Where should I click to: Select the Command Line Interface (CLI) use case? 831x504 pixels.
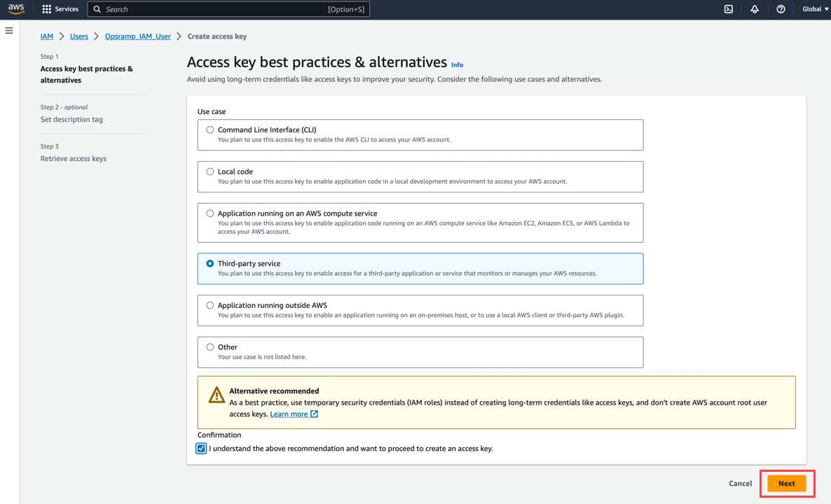tap(210, 129)
